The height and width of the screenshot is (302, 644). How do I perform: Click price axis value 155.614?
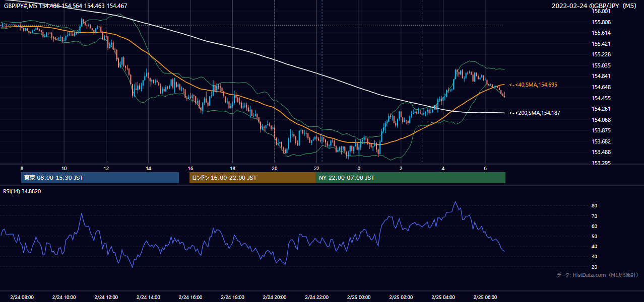point(601,33)
